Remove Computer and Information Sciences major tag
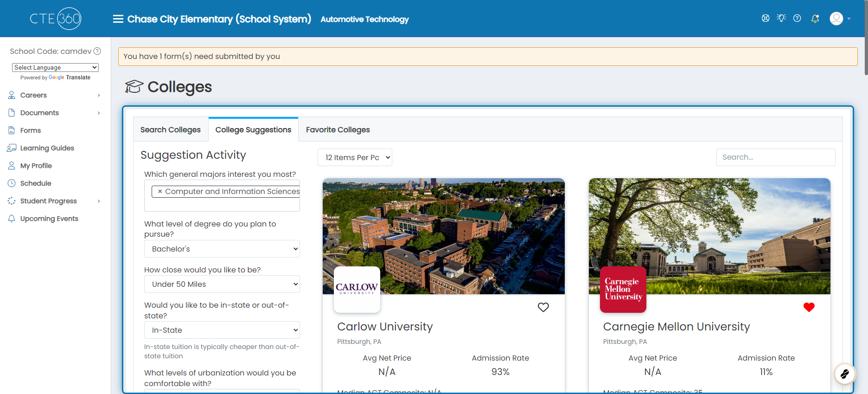Viewport: 868px width, 394px height. [x=160, y=191]
